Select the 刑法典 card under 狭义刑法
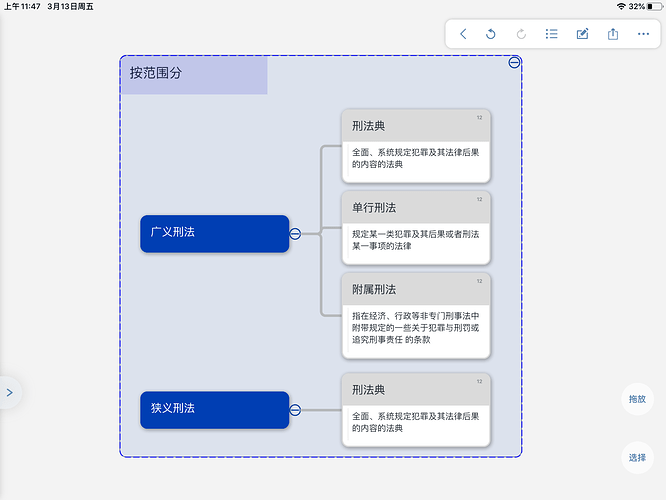This screenshot has width=666, height=500. 416,410
